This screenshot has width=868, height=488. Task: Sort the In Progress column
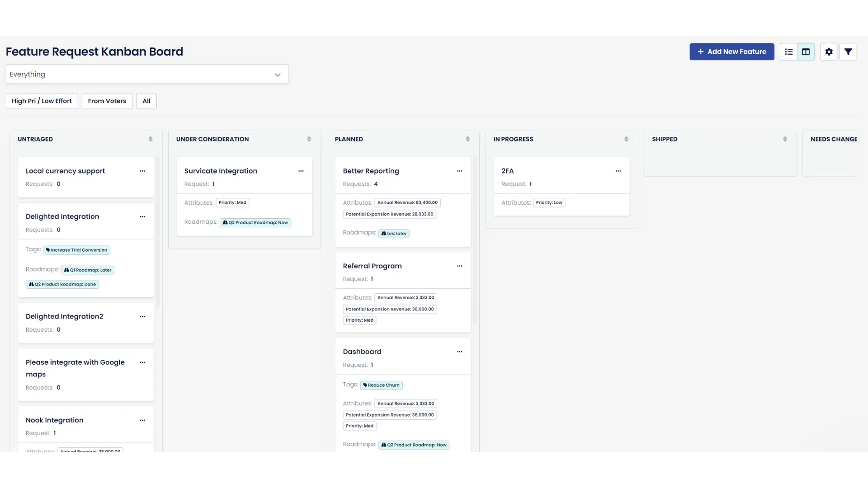[x=627, y=139]
